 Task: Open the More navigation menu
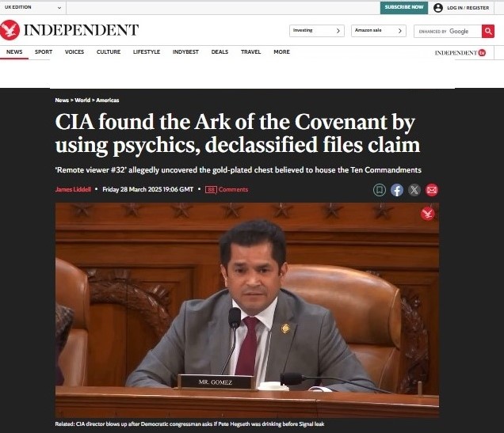[x=281, y=52]
